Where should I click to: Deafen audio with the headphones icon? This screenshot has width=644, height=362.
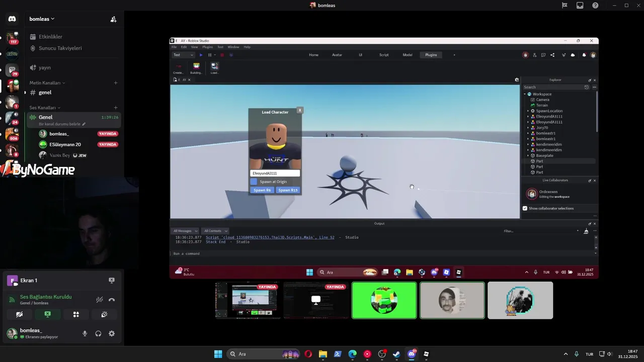(x=98, y=333)
